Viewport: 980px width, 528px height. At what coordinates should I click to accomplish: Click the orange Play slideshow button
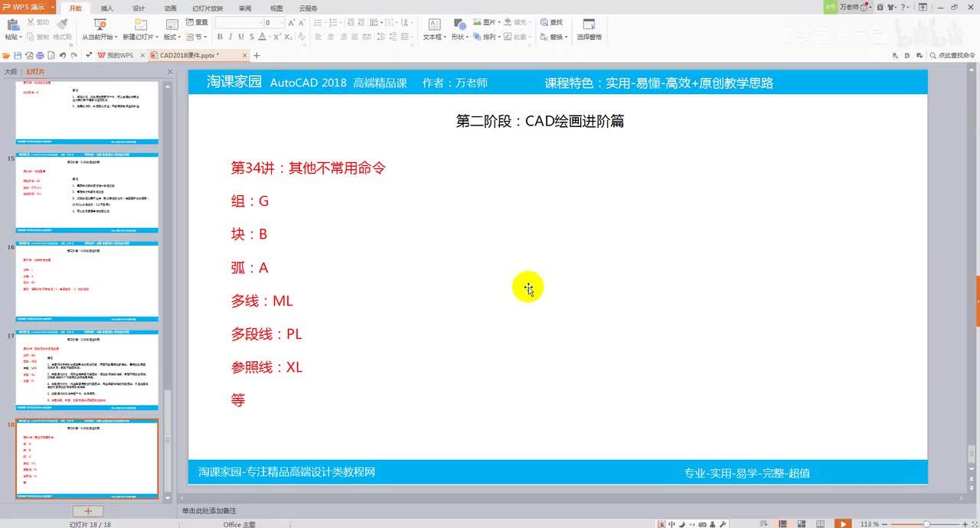click(842, 523)
